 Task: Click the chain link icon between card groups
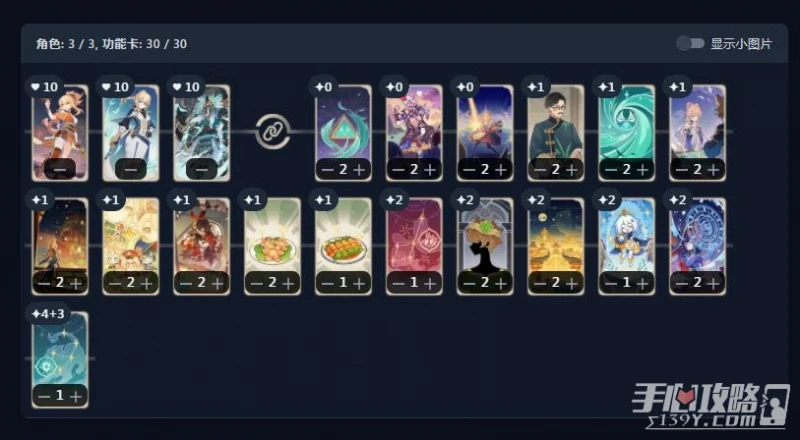click(x=272, y=132)
